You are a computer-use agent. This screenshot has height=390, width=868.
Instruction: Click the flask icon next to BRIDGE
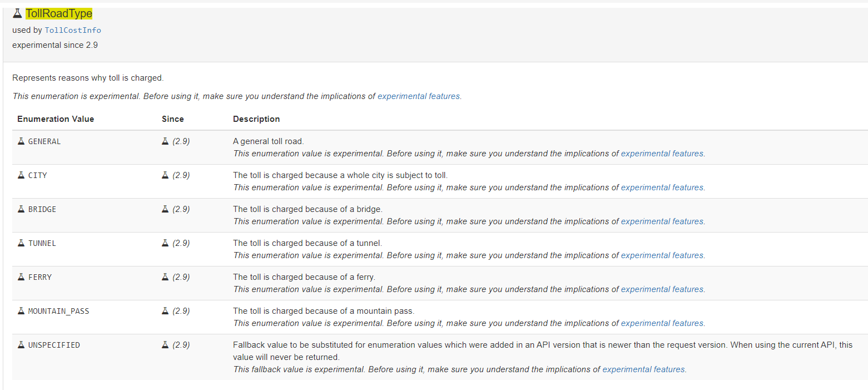click(21, 209)
